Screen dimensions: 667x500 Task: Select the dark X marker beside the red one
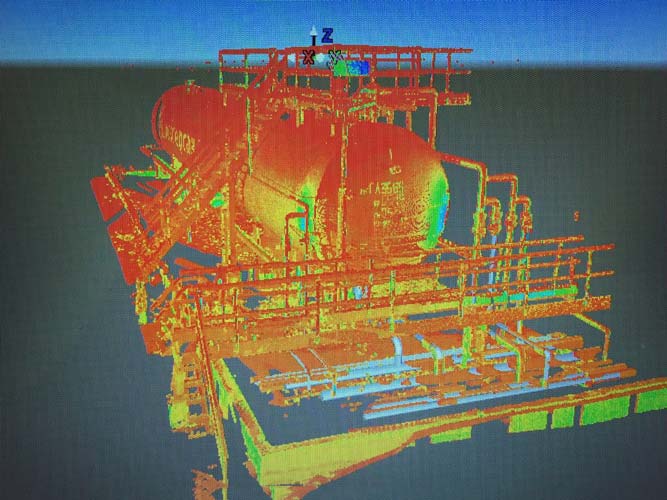pos(337,57)
